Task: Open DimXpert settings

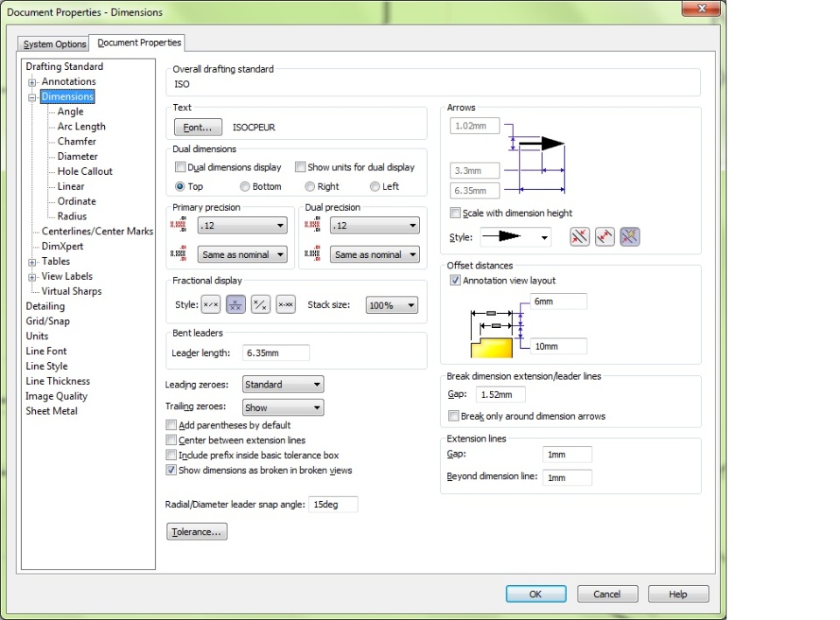Action: click(62, 247)
